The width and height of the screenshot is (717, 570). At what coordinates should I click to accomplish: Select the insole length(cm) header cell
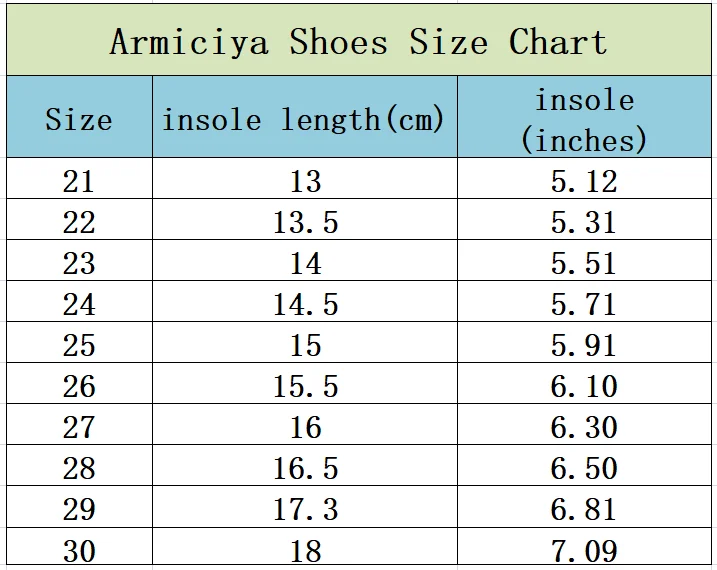click(304, 119)
